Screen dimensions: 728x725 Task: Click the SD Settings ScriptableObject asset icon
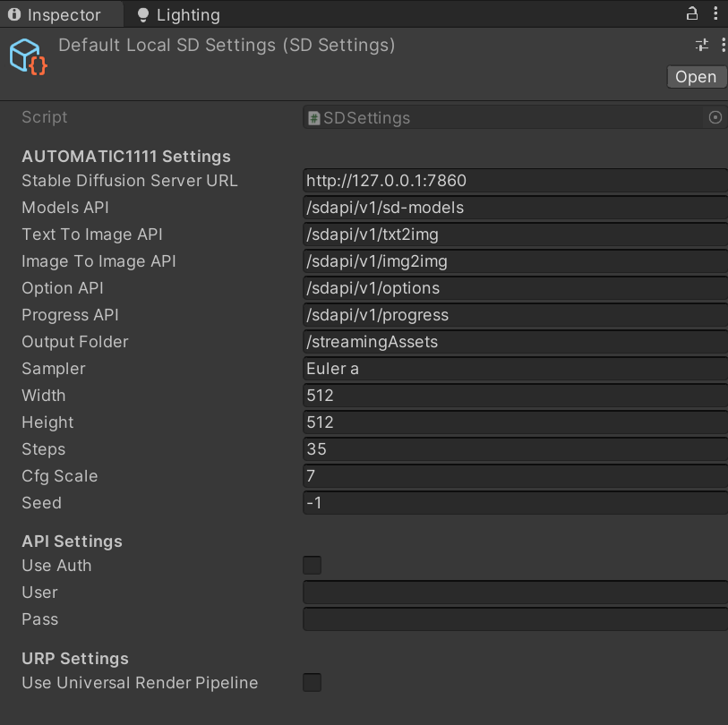(29, 56)
